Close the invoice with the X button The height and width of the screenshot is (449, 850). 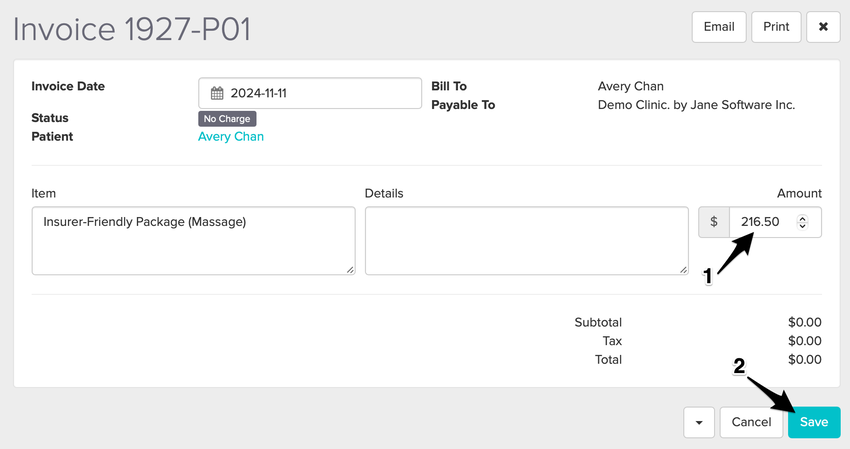click(x=823, y=27)
